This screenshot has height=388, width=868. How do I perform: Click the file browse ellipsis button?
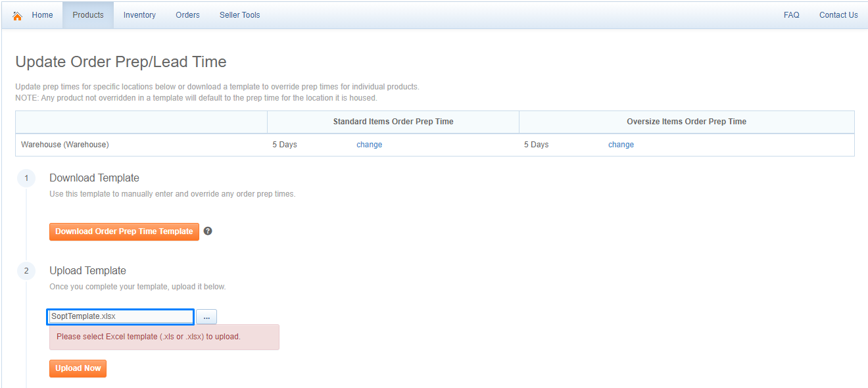coord(206,317)
